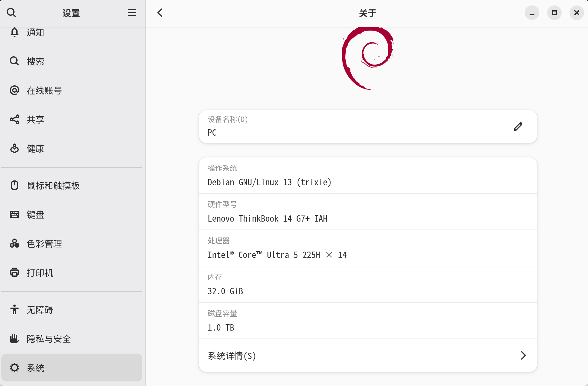Click the hand icon beside 隐私与安全
The height and width of the screenshot is (386, 588).
(15, 338)
